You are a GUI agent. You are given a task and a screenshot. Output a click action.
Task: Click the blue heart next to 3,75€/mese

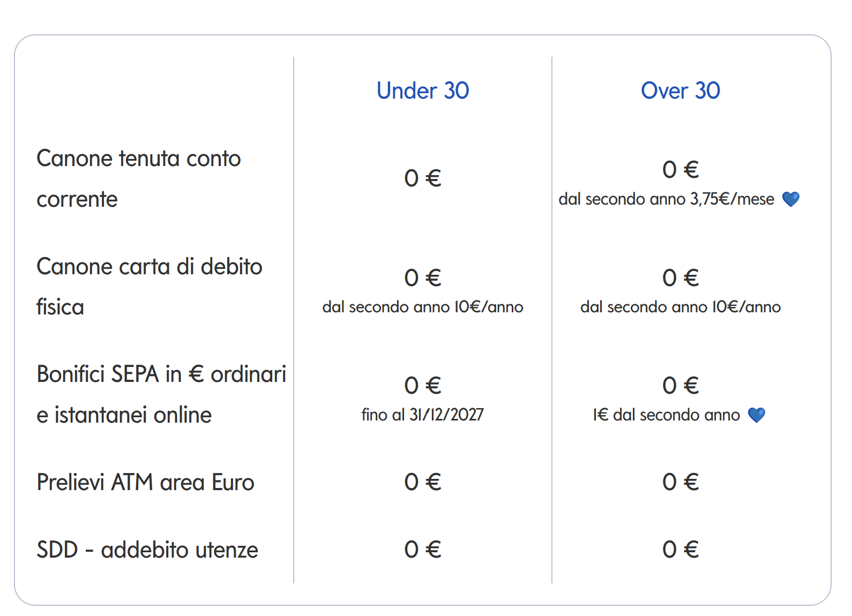[791, 199]
